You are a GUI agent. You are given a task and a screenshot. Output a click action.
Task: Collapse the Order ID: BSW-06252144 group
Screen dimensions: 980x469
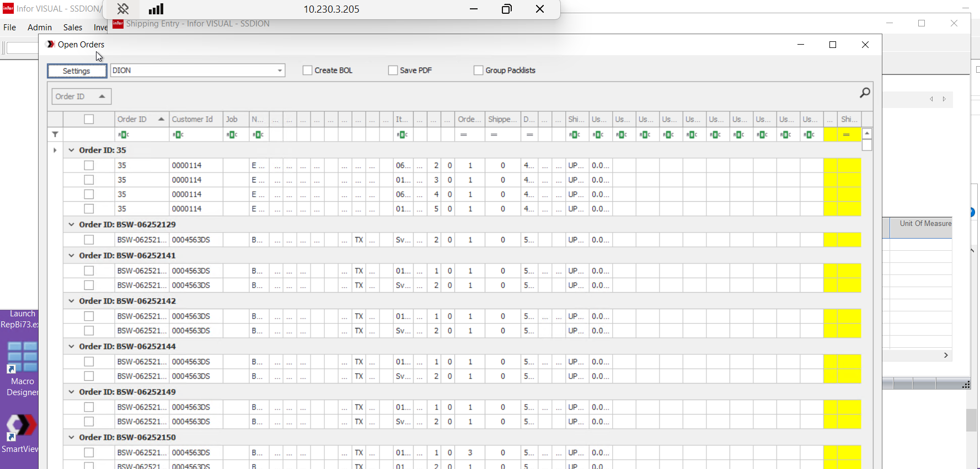click(71, 346)
